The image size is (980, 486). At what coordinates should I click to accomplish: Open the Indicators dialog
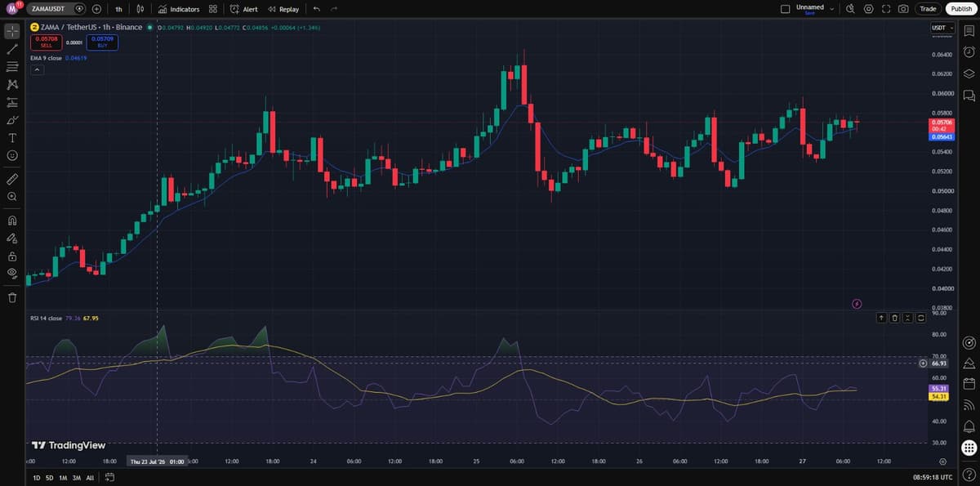[x=179, y=9]
